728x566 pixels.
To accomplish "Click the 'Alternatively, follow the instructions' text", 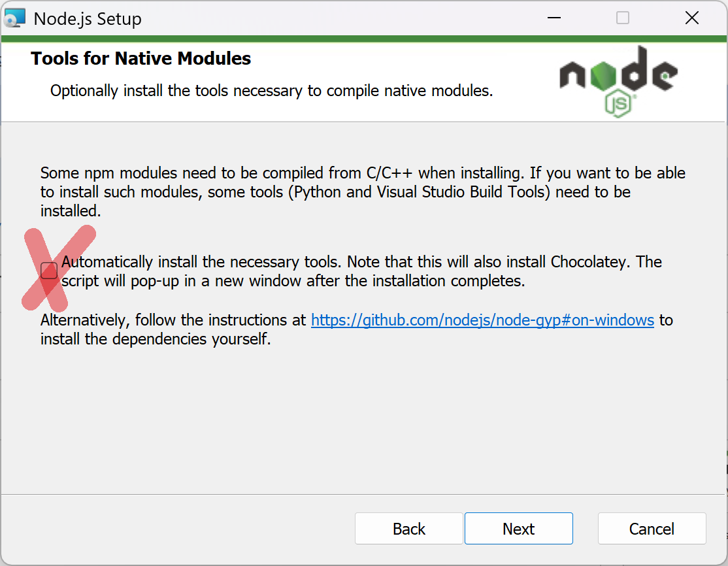I will pyautogui.click(x=173, y=320).
